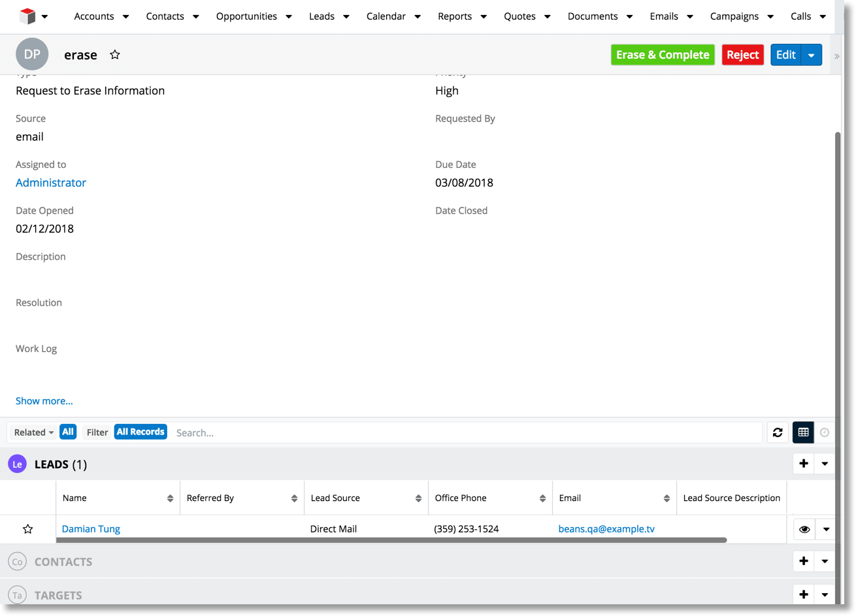Screen dimensions: 856x616
Task: Open the Activity Timeline clock icon
Action: click(x=824, y=432)
